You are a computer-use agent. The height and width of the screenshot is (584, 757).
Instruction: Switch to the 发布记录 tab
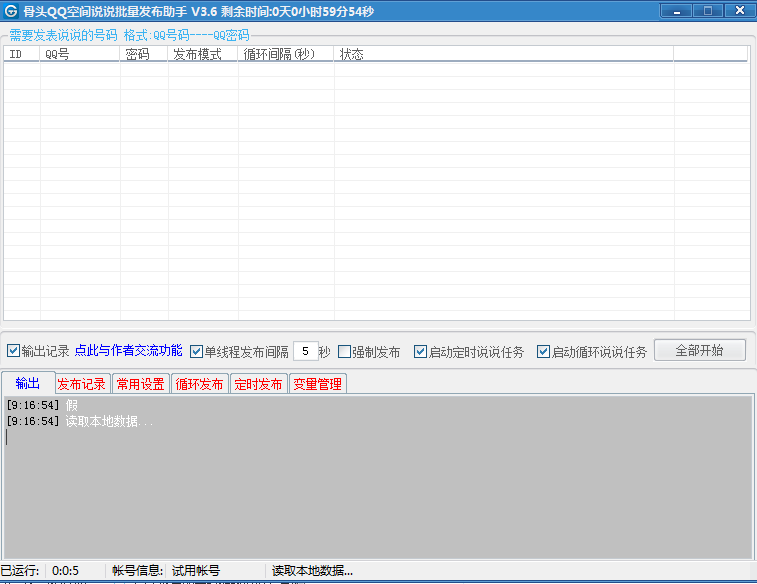[x=82, y=384]
